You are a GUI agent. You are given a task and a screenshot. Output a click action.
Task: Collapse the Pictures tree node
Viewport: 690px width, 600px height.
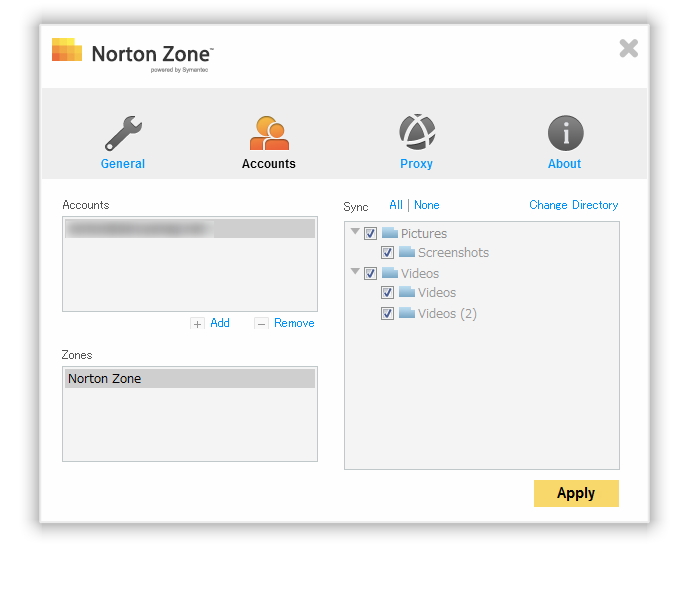click(x=355, y=231)
